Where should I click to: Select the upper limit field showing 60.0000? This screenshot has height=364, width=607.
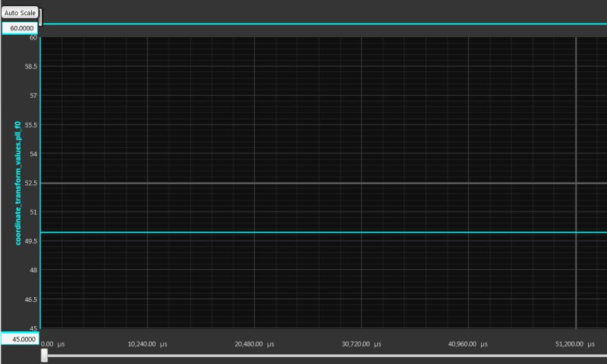(x=20, y=28)
